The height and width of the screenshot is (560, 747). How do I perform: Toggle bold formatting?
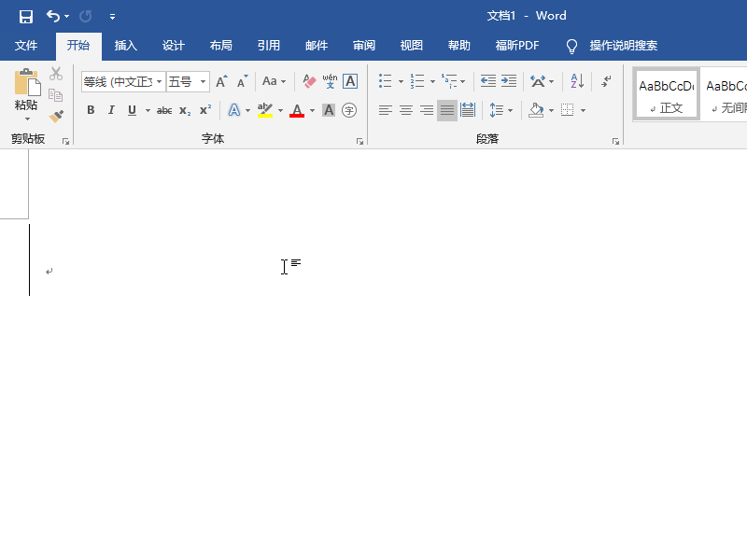point(91,110)
